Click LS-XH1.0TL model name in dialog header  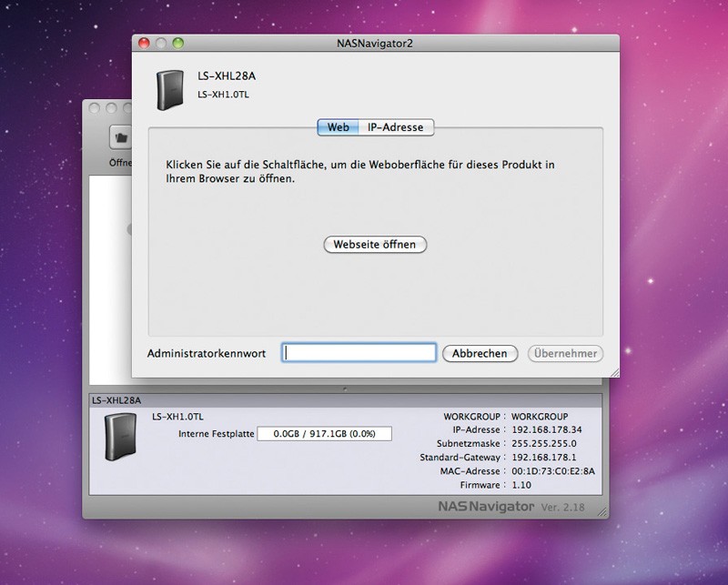tap(223, 95)
